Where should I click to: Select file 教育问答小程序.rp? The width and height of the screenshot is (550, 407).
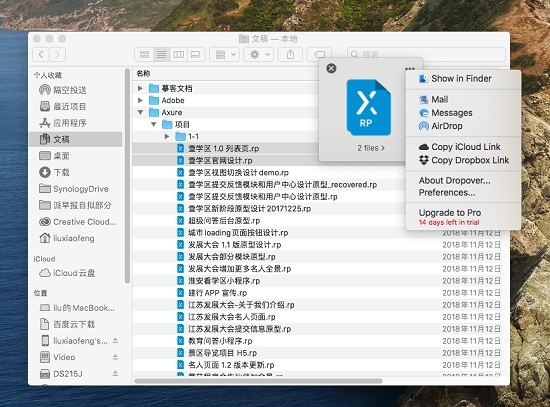pyautogui.click(x=220, y=341)
